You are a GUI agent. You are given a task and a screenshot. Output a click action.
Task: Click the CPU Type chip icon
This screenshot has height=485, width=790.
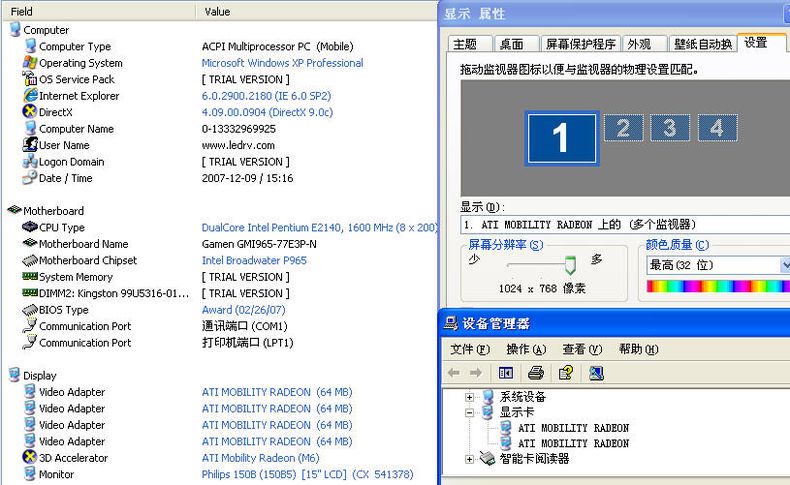click(x=30, y=227)
